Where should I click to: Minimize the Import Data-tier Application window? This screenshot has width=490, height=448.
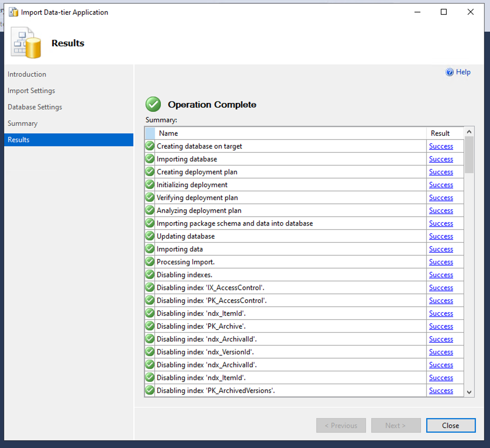(x=417, y=12)
